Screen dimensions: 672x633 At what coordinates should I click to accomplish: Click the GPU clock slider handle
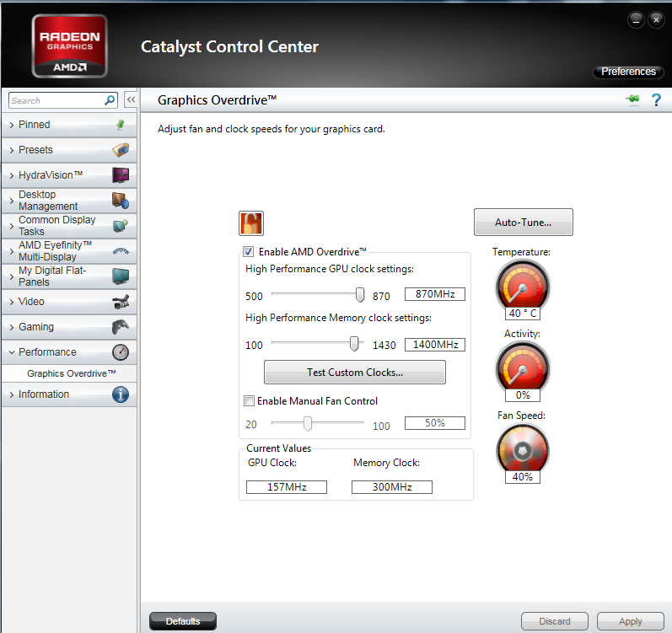click(360, 295)
